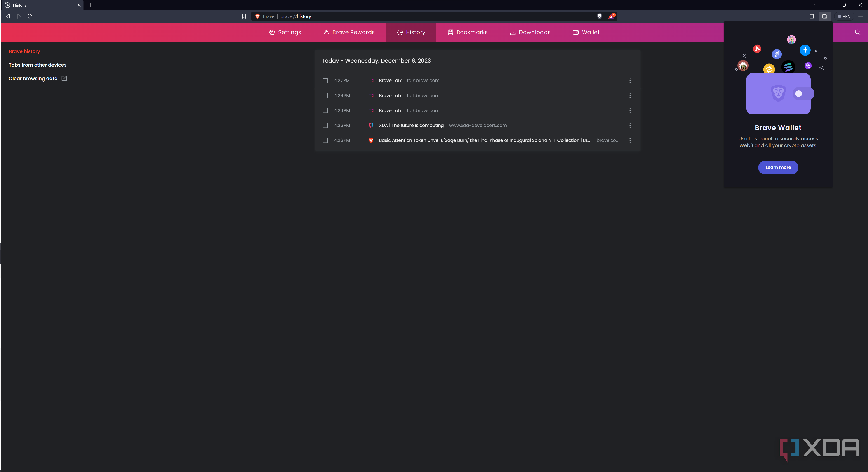
Task: Open a new tab with the plus button
Action: [91, 5]
